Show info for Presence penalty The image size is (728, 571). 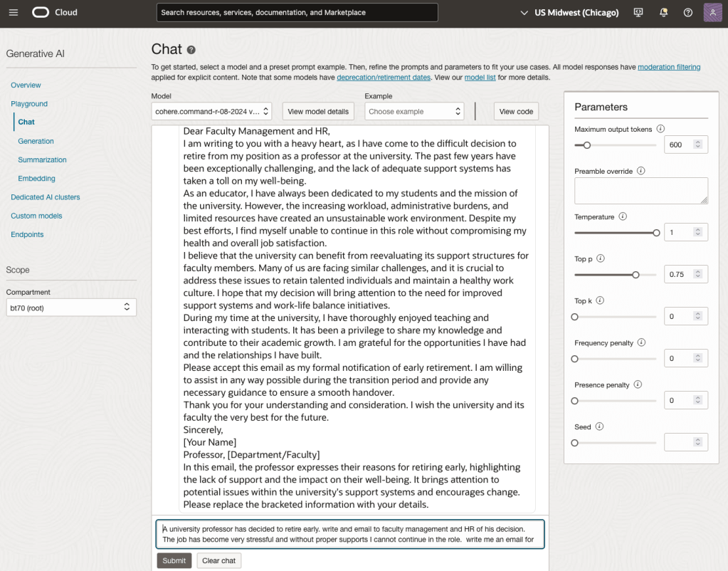tap(638, 384)
